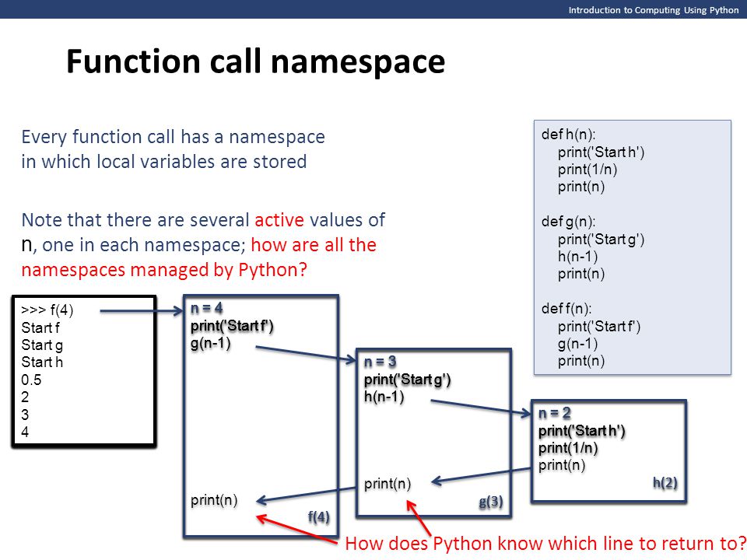This screenshot has height=560, width=747.
Task: Click print('Start f') in the code listing
Action: tap(599, 327)
